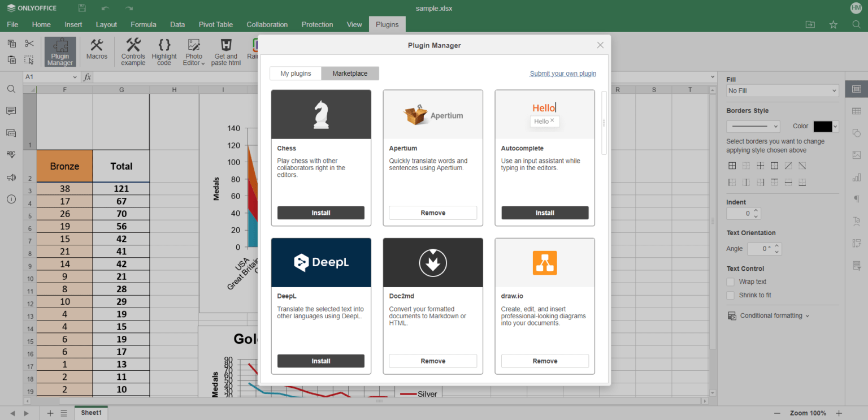Open the Fill dropdown showing No Fill
Image resolution: width=868 pixels, height=420 pixels.
(782, 90)
